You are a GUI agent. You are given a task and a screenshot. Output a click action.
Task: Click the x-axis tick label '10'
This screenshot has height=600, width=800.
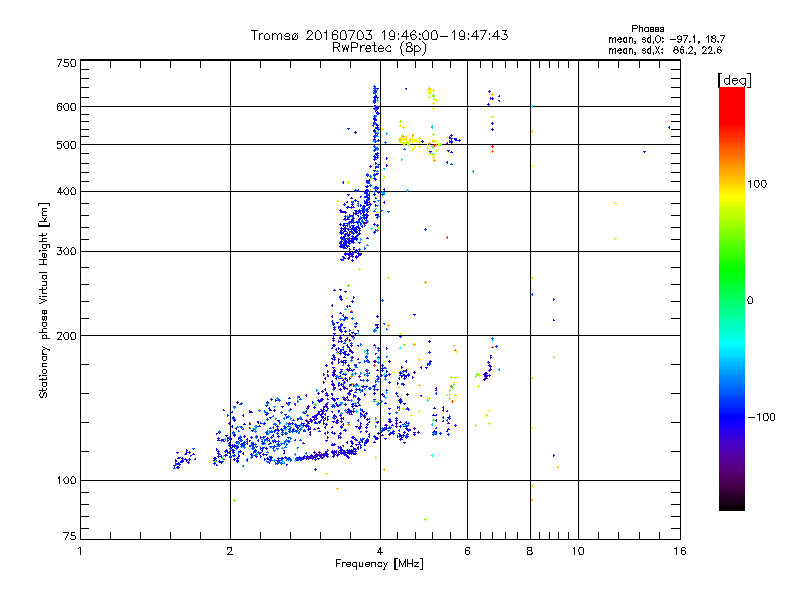[x=578, y=551]
